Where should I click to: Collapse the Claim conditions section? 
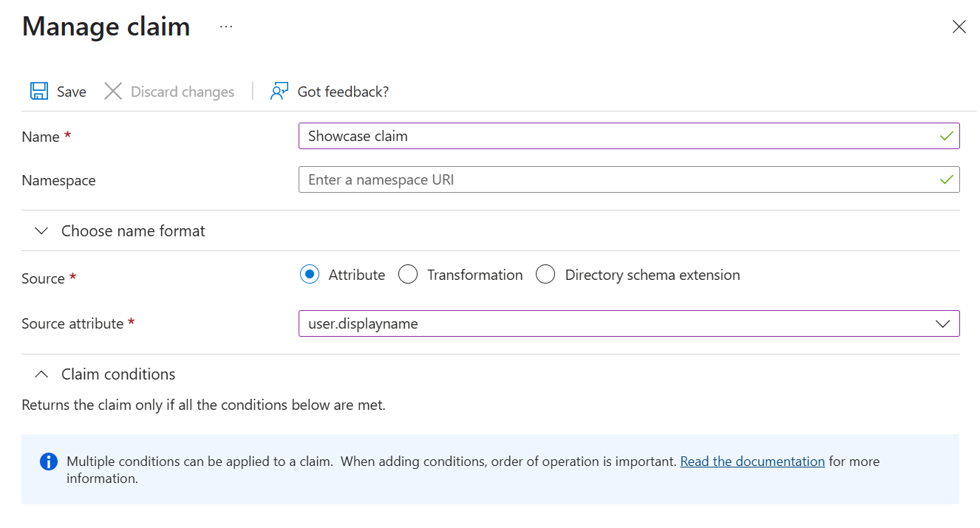(x=43, y=374)
